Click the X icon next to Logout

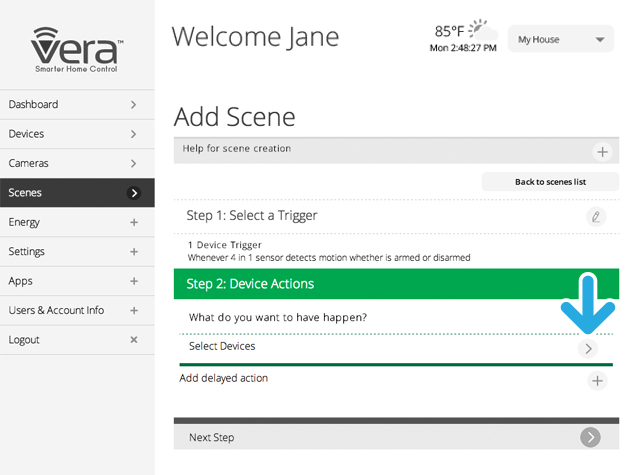click(134, 340)
